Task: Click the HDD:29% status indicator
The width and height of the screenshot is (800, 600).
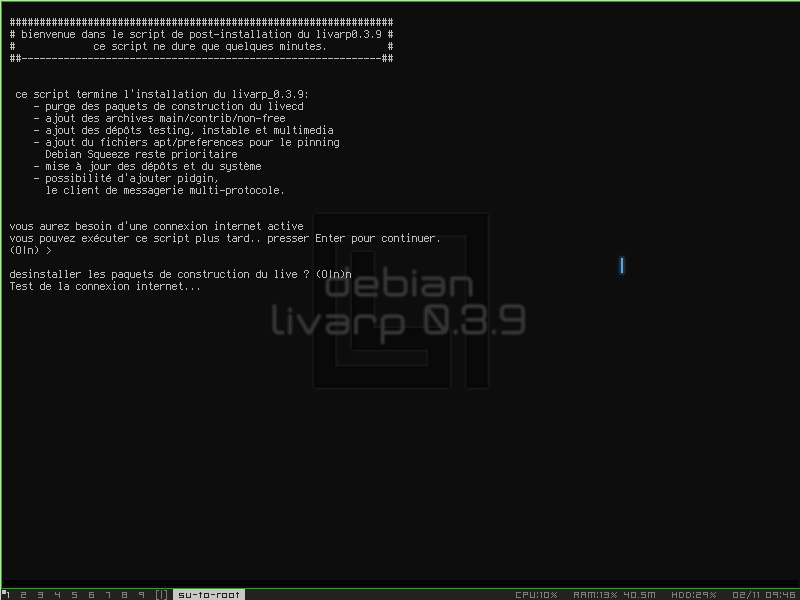Action: 693,595
